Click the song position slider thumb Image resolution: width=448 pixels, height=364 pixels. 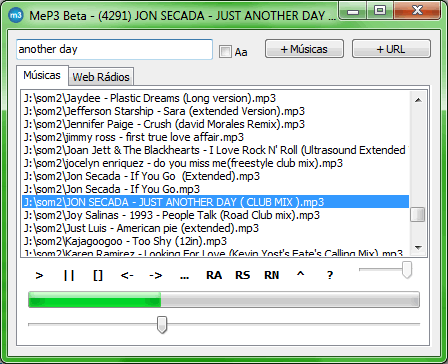click(x=162, y=324)
